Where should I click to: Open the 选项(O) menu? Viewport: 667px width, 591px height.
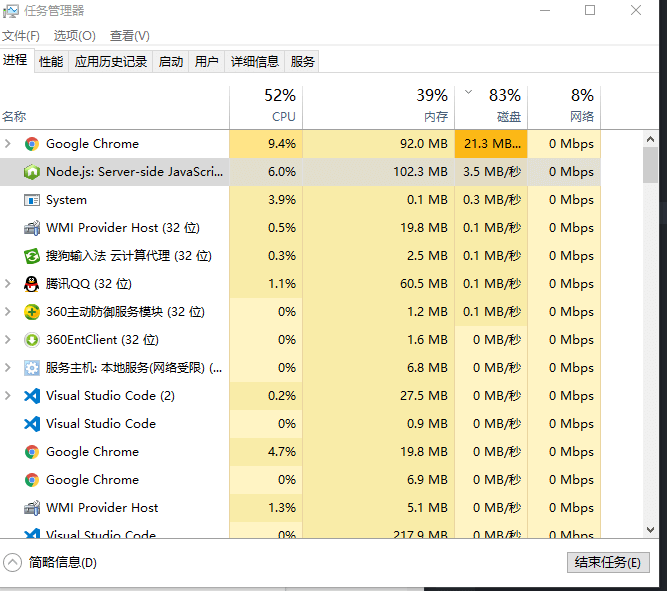click(x=74, y=36)
